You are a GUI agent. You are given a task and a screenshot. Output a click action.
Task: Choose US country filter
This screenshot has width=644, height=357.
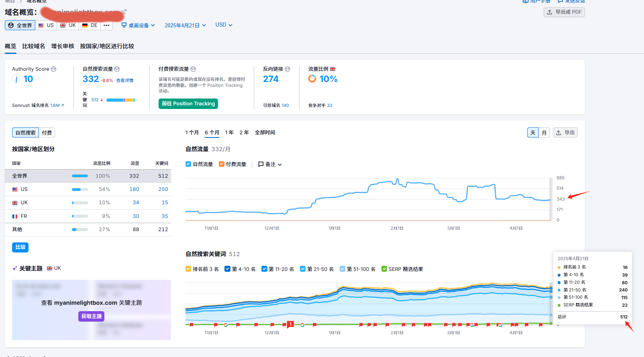click(46, 25)
